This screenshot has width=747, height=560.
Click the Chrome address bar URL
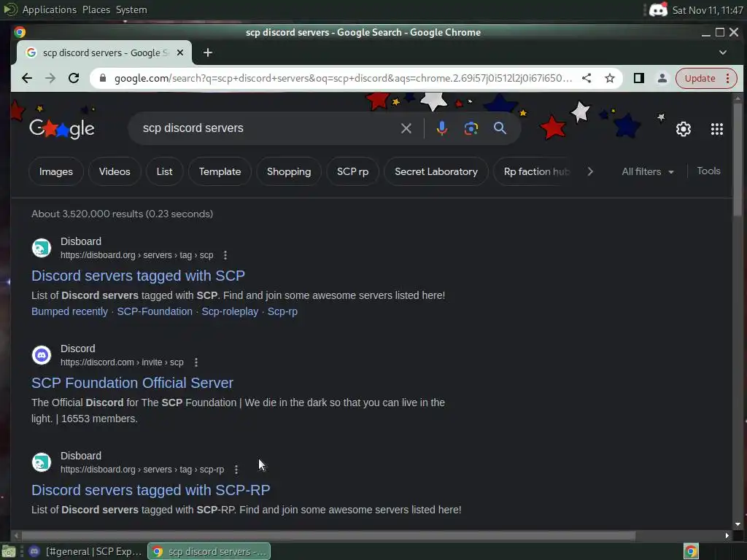click(343, 78)
